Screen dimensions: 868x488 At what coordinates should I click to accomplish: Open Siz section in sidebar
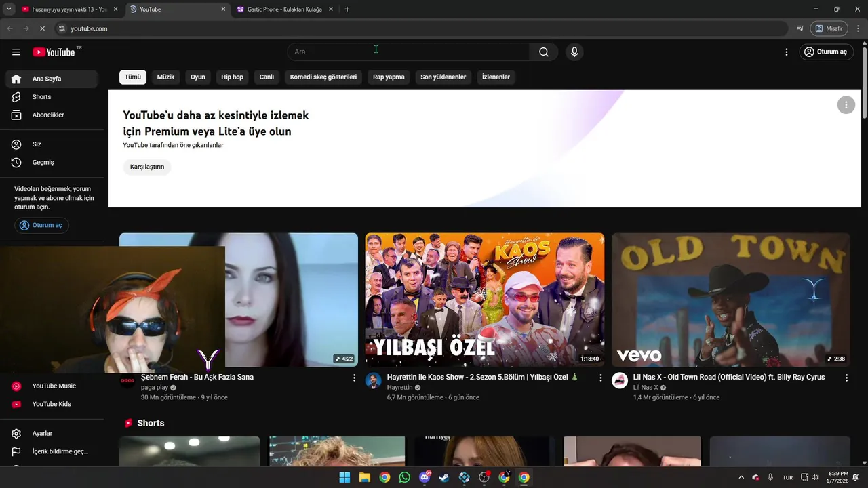click(x=52, y=144)
